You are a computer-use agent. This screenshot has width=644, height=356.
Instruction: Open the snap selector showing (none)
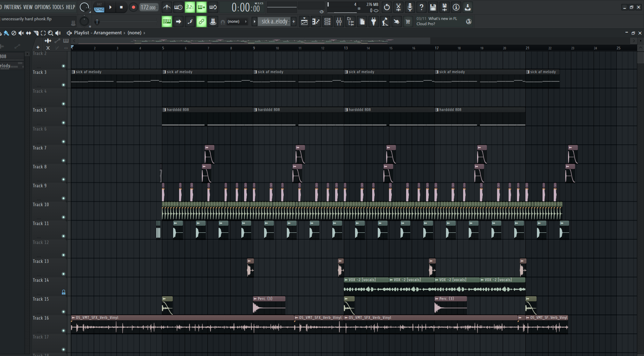pyautogui.click(x=237, y=22)
